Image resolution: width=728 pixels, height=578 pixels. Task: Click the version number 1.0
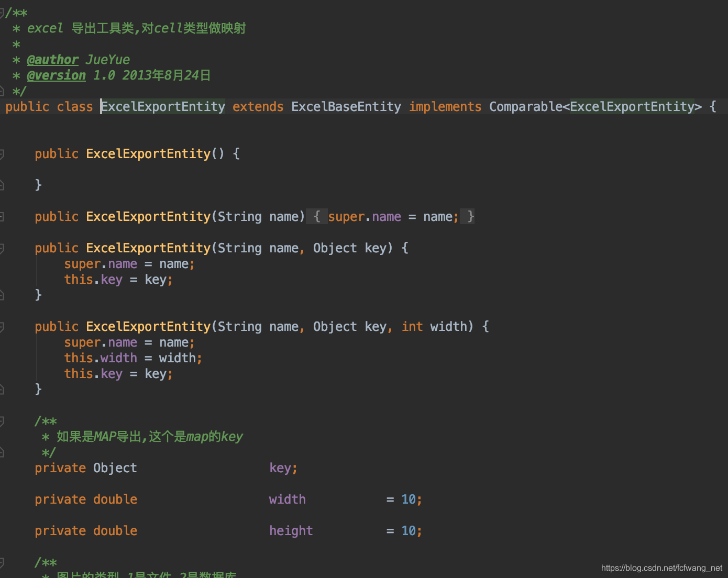104,75
